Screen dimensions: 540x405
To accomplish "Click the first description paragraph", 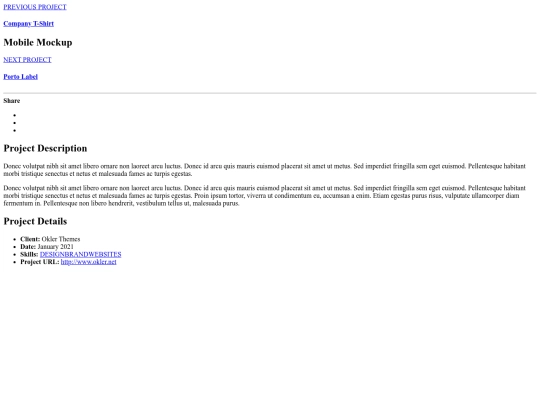I will pos(264,170).
